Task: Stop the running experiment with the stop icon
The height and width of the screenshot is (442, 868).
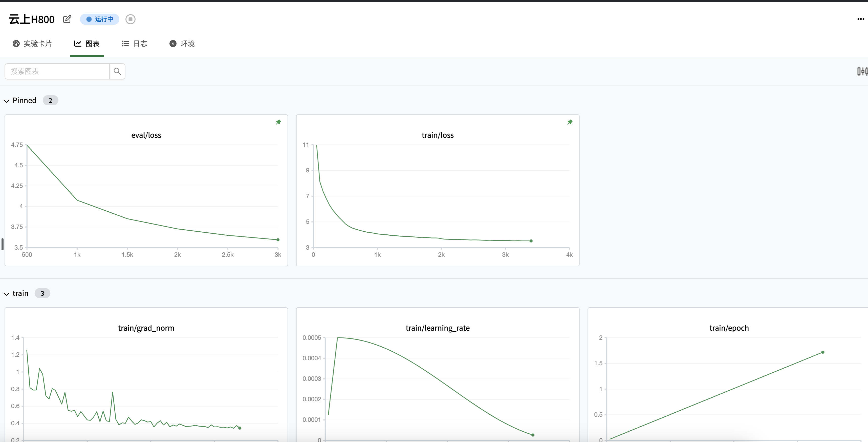Action: coord(131,19)
